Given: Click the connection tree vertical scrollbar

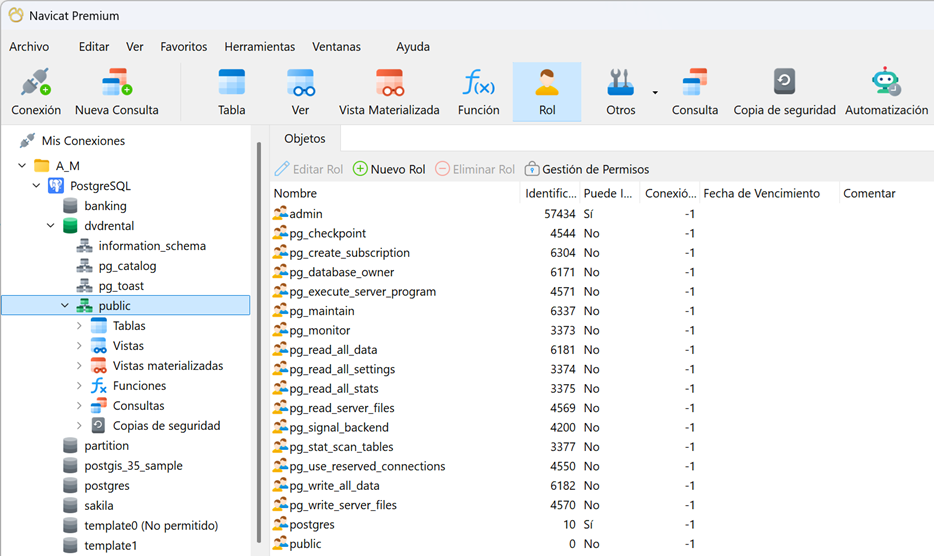Looking at the screenshot, I should tap(259, 343).
